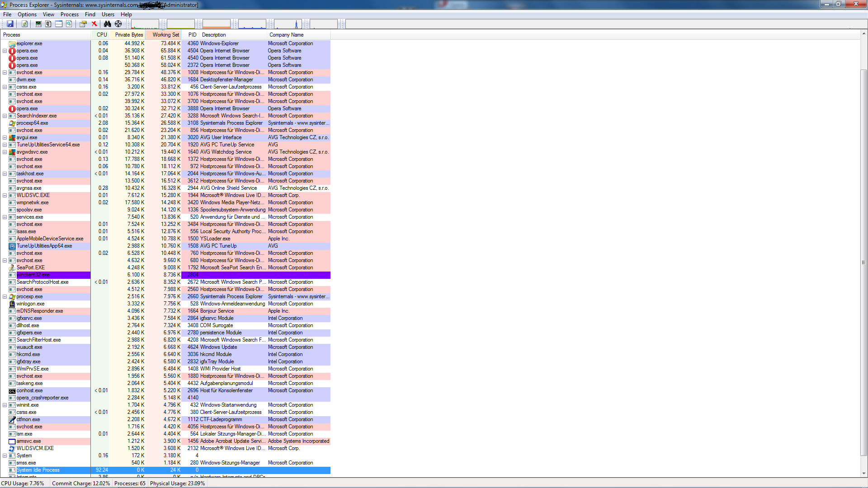This screenshot has height=488, width=868.
Task: Collapse the System process tree node
Action: [5, 455]
